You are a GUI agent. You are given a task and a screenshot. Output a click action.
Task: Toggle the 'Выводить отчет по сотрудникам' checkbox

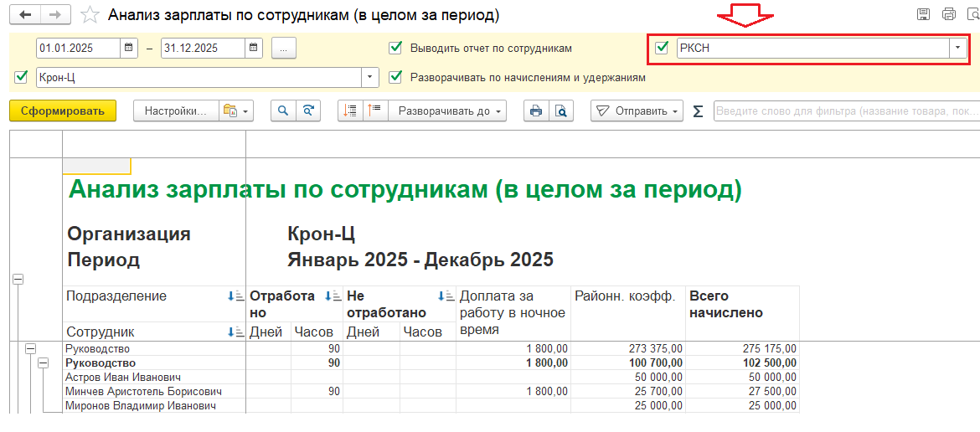[396, 49]
